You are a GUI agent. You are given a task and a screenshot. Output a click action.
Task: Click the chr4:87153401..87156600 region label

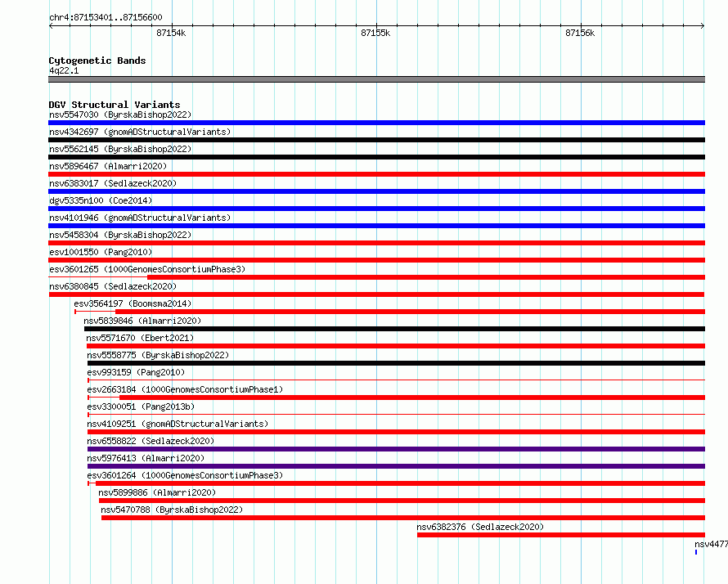pos(106,18)
